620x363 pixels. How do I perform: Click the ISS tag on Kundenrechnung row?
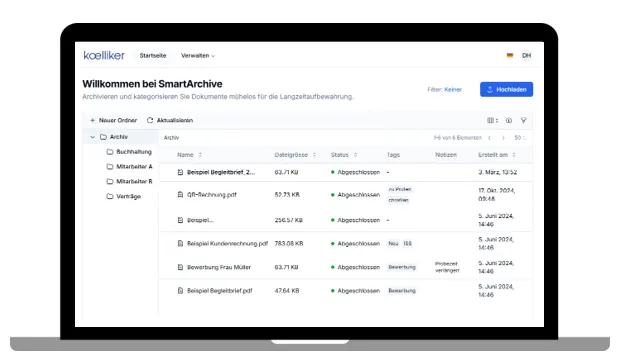pos(407,244)
